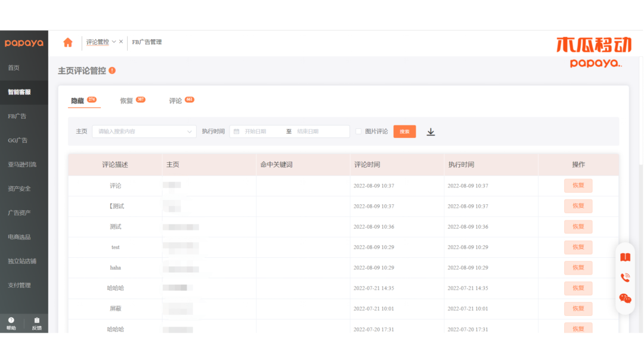Click 恢复 for the 评论 row
Image resolution: width=644 pixels, height=363 pixels.
578,186
